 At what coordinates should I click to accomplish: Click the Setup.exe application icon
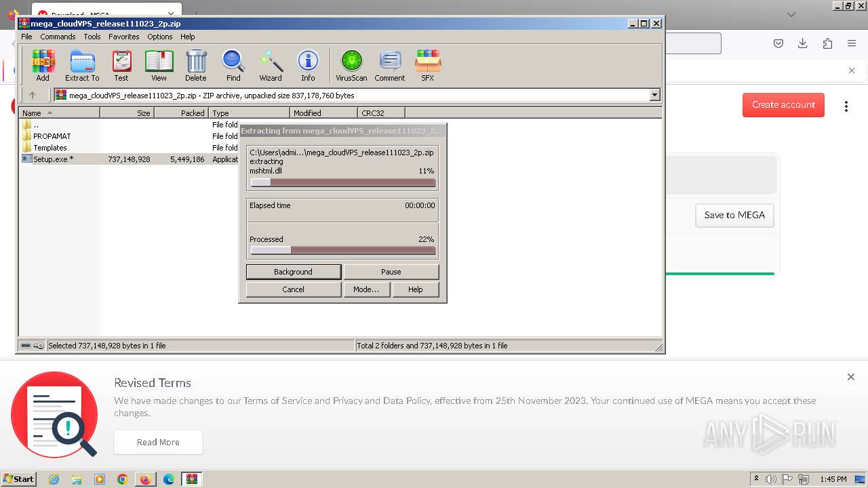tap(27, 159)
